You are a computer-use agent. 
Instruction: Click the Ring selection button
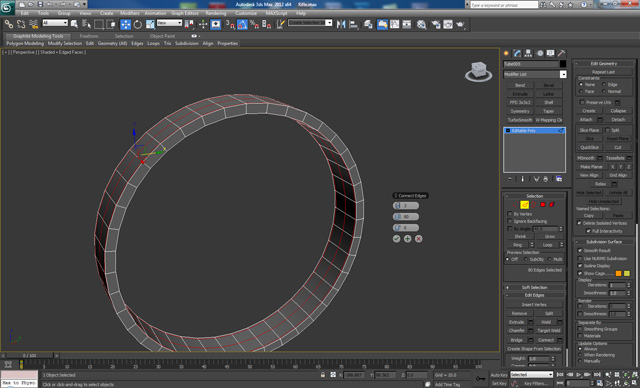(518, 245)
